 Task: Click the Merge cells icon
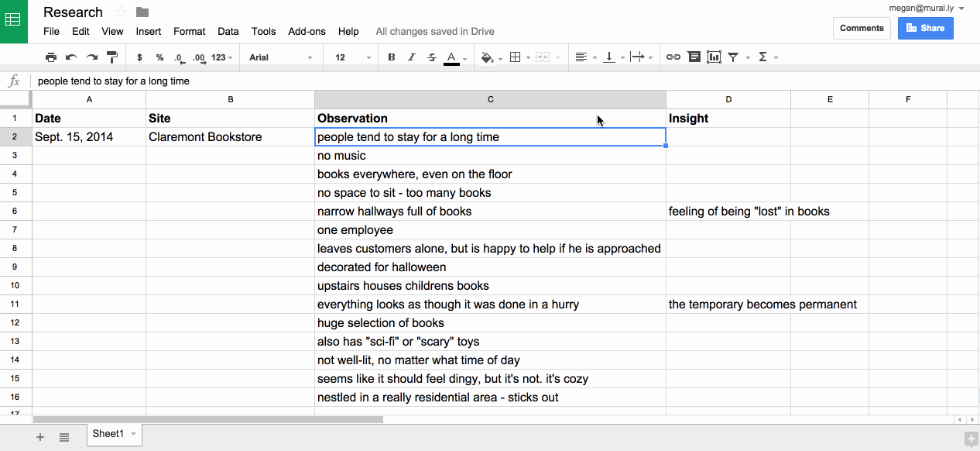point(543,57)
